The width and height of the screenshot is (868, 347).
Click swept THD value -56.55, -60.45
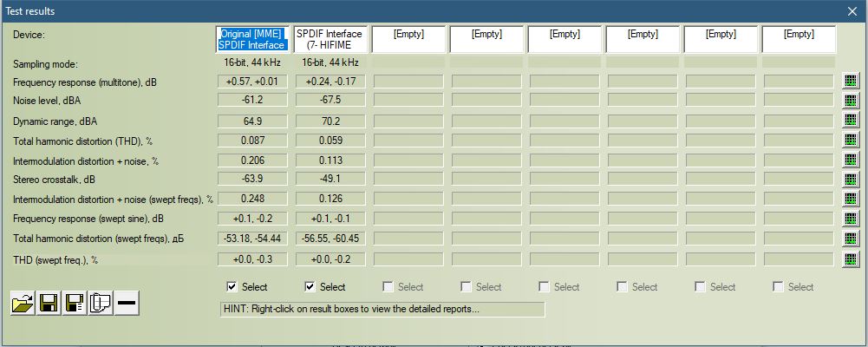point(330,239)
